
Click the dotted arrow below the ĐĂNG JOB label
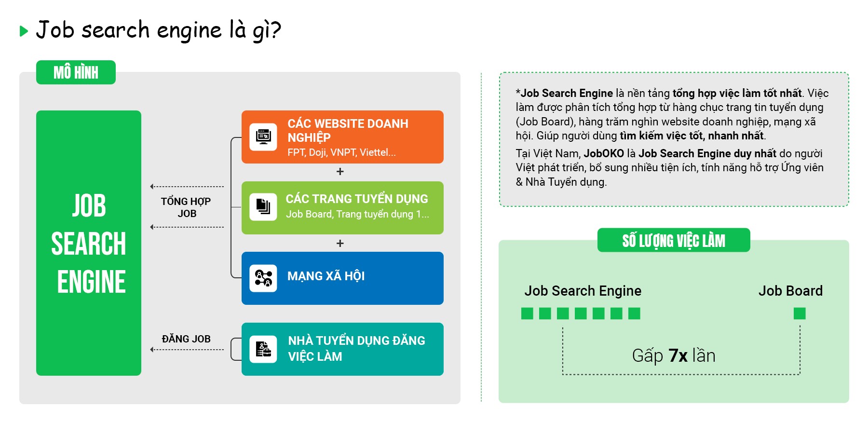pos(187,350)
